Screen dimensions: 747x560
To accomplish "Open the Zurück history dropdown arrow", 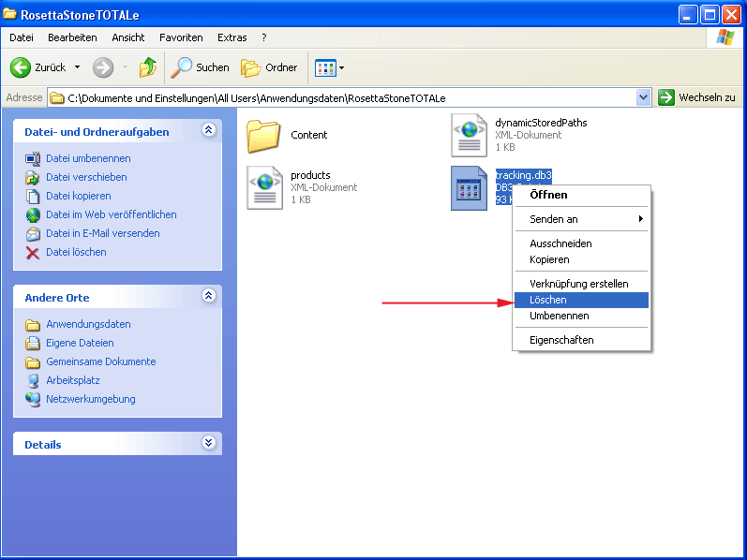I will click(x=77, y=67).
